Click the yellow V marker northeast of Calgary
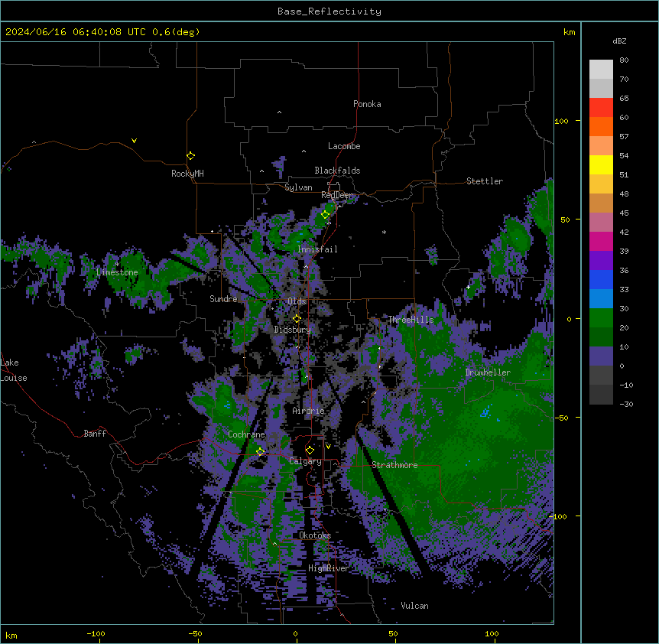Viewport: 659px width, 644px height. (x=328, y=447)
